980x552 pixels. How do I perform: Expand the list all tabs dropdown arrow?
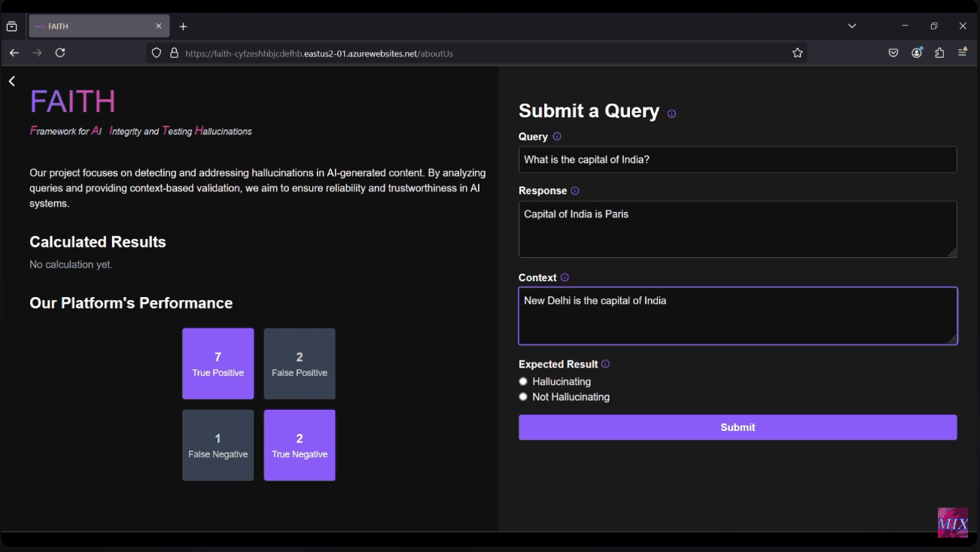[x=852, y=26]
